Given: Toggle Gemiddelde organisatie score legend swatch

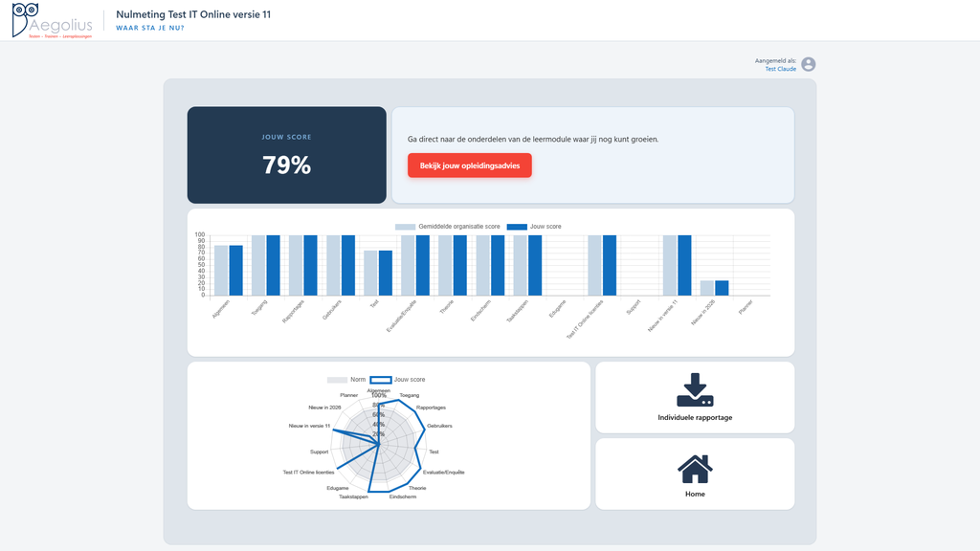Looking at the screenshot, I should pyautogui.click(x=405, y=227).
